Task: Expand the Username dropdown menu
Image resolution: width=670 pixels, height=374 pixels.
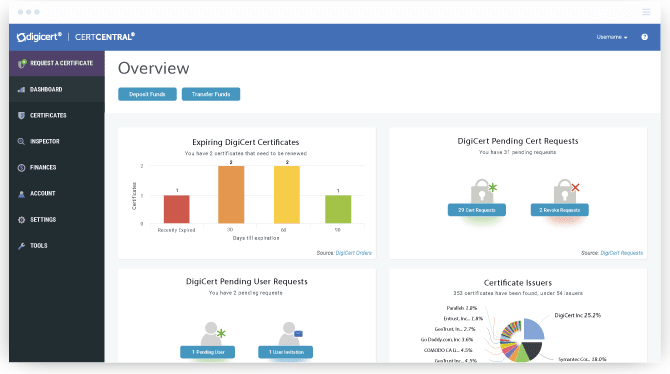Action: (x=612, y=37)
